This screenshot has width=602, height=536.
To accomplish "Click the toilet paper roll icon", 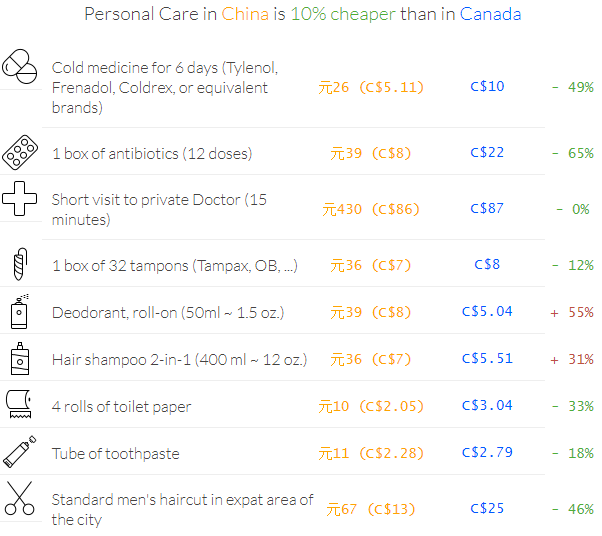I will point(19,404).
